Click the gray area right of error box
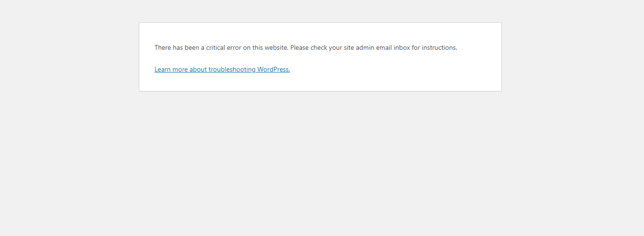Screen dimensions: 644x236 pos(572,57)
